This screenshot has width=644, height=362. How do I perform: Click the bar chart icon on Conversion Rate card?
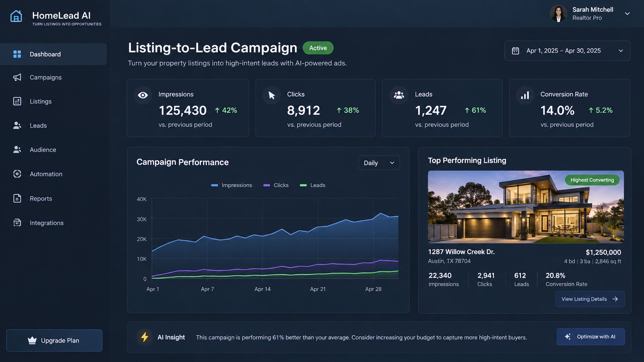click(525, 95)
